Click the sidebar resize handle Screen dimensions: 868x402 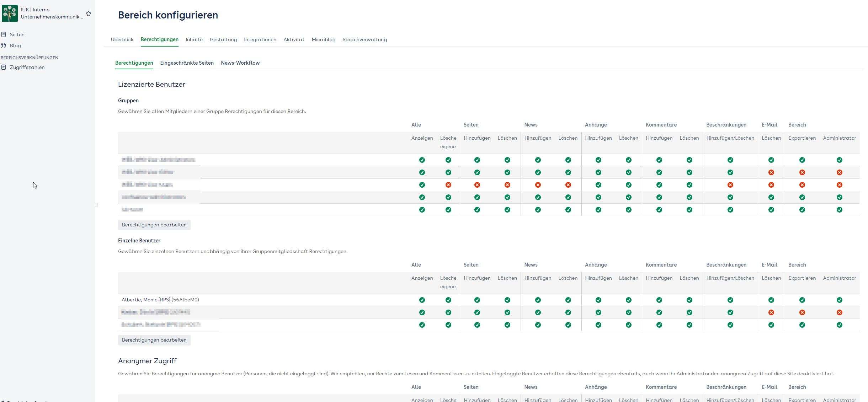(96, 205)
